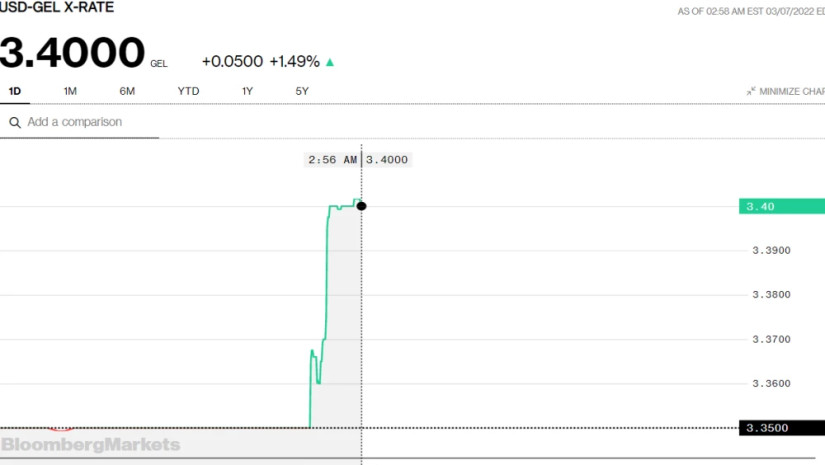Click the 3.3900 axis label

[x=771, y=250]
